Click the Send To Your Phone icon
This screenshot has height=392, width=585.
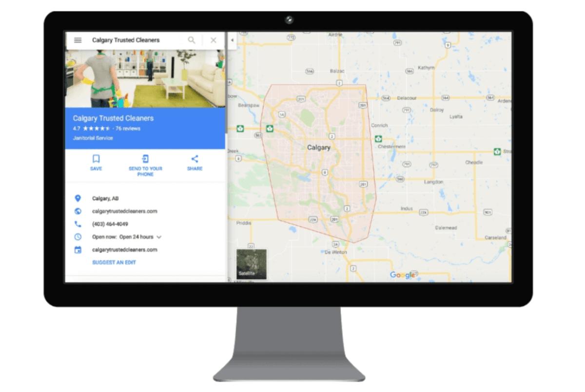point(145,158)
